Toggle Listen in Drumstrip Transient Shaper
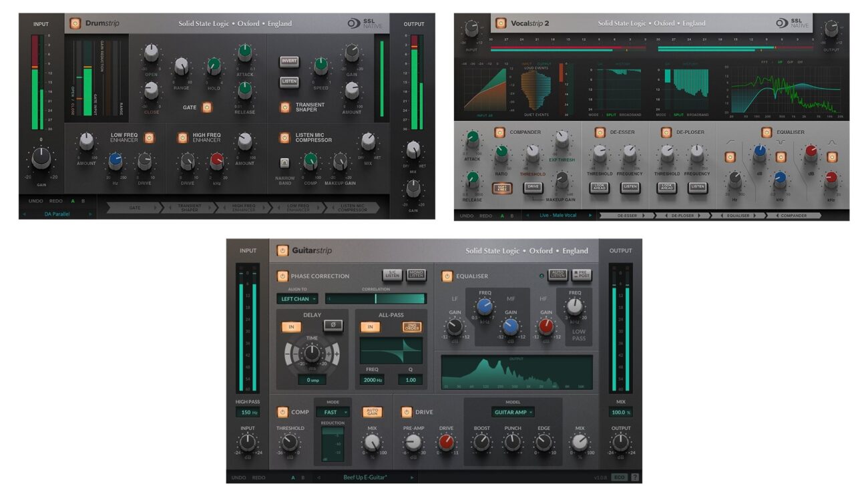Image resolution: width=868 pixels, height=500 pixels. click(289, 81)
